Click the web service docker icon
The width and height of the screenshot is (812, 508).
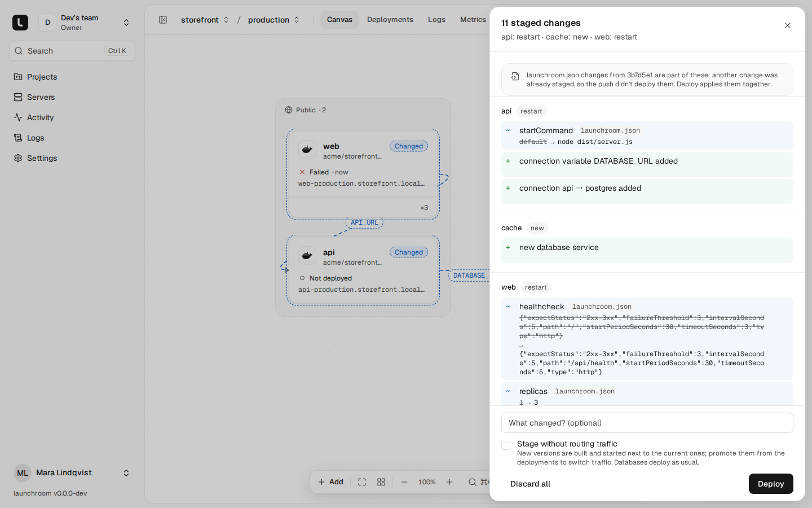click(307, 150)
